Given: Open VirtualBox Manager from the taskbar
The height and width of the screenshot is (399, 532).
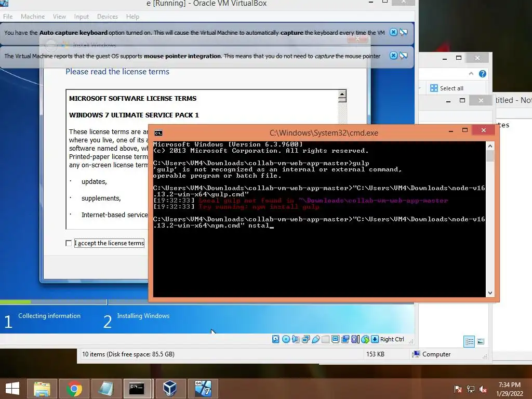Looking at the screenshot, I should pyautogui.click(x=170, y=388).
